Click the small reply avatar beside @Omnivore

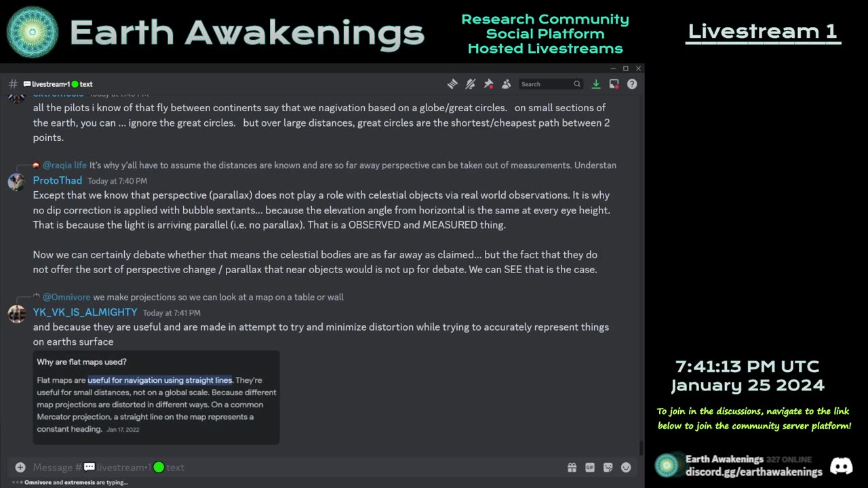[36, 297]
